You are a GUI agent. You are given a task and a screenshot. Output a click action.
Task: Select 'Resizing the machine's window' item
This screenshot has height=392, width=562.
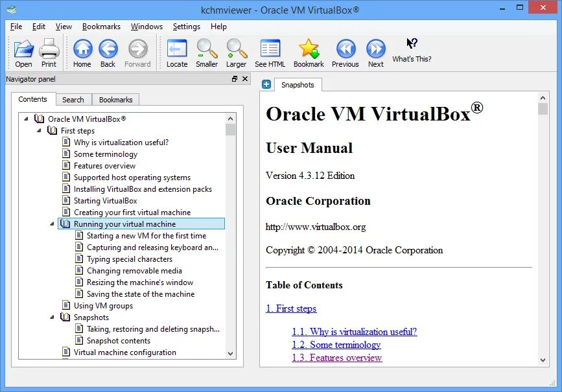(x=140, y=282)
